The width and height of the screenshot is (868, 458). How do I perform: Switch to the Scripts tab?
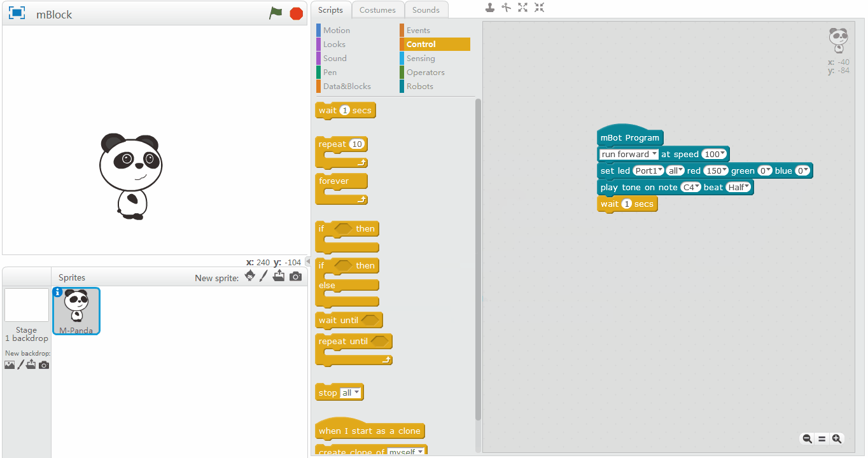330,10
